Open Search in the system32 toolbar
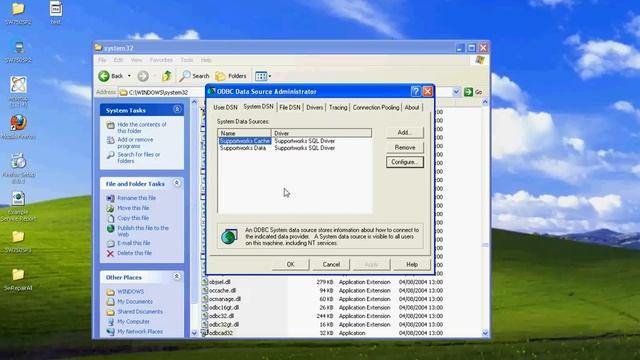This screenshot has width=640, height=360. tap(194, 76)
